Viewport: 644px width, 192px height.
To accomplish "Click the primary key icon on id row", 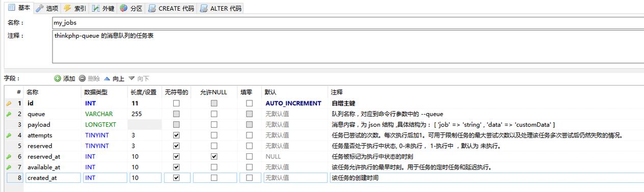I will (9, 103).
